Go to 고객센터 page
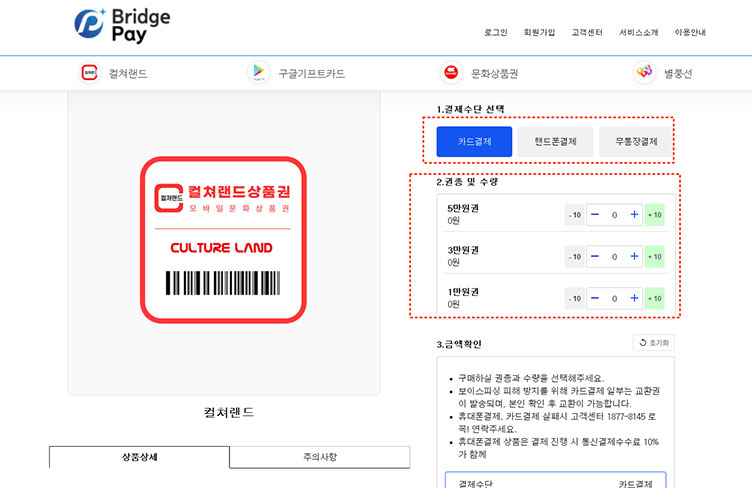The height and width of the screenshot is (500, 752). coord(587,32)
